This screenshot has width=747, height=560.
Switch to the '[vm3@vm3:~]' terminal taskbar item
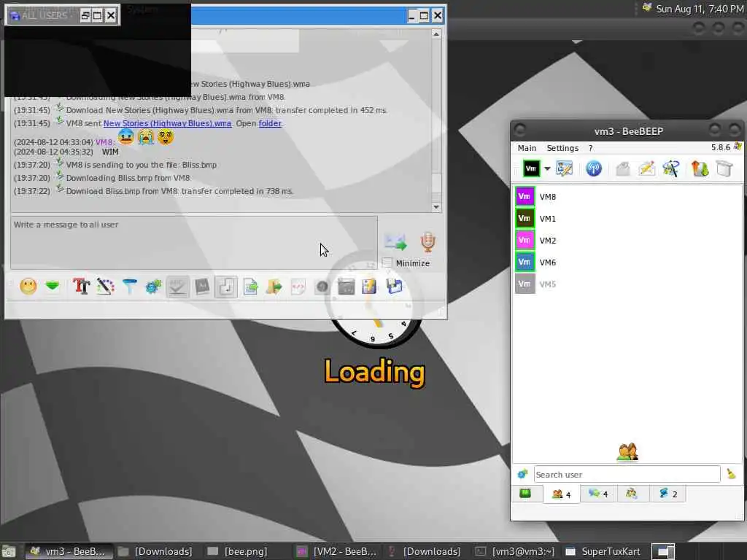516,551
